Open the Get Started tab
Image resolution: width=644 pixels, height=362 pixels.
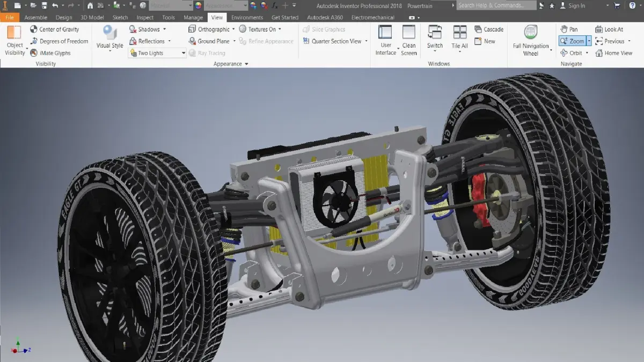click(x=285, y=18)
